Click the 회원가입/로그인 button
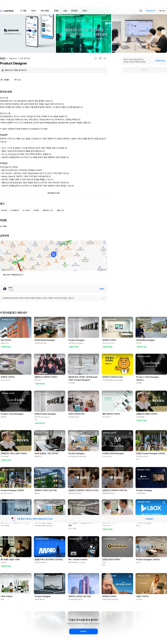 click(151, 11)
